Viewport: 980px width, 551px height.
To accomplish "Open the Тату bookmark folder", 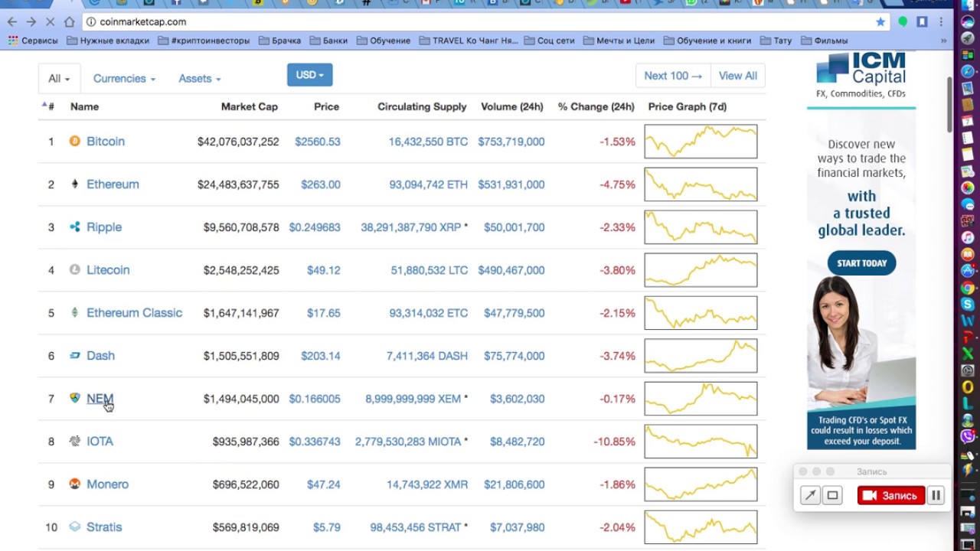I will tap(776, 41).
